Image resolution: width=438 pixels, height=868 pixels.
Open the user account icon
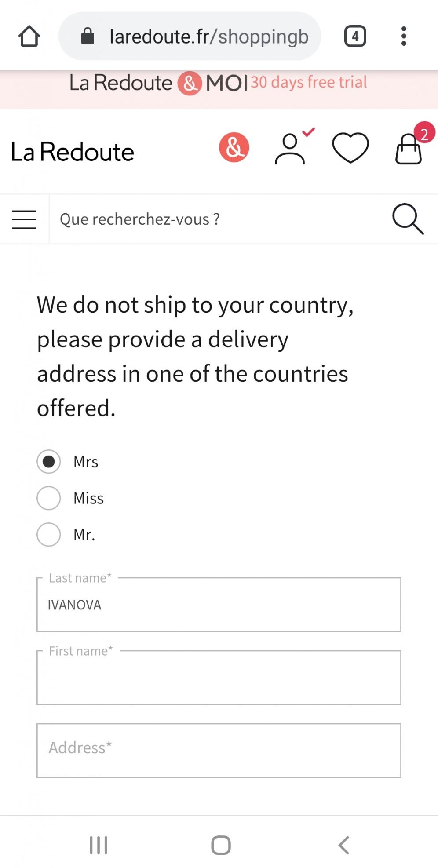pos(290,149)
